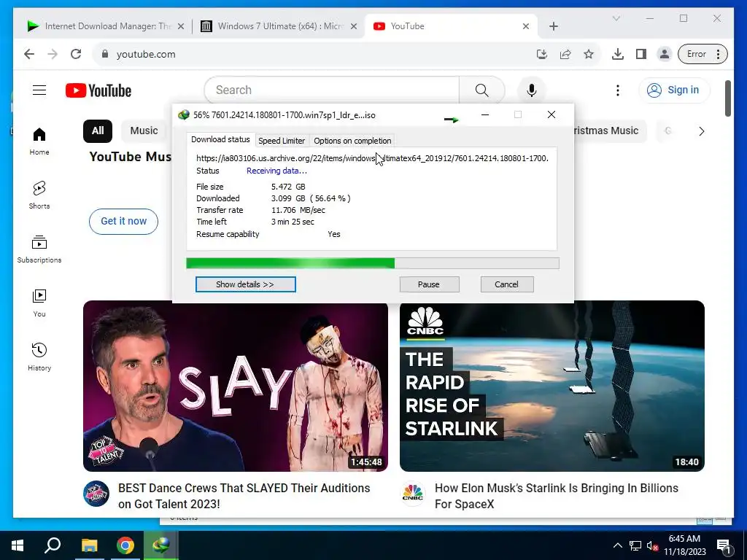The width and height of the screenshot is (747, 560).
Task: Open the Got Talent SLAY video thumbnail
Action: coord(236,386)
